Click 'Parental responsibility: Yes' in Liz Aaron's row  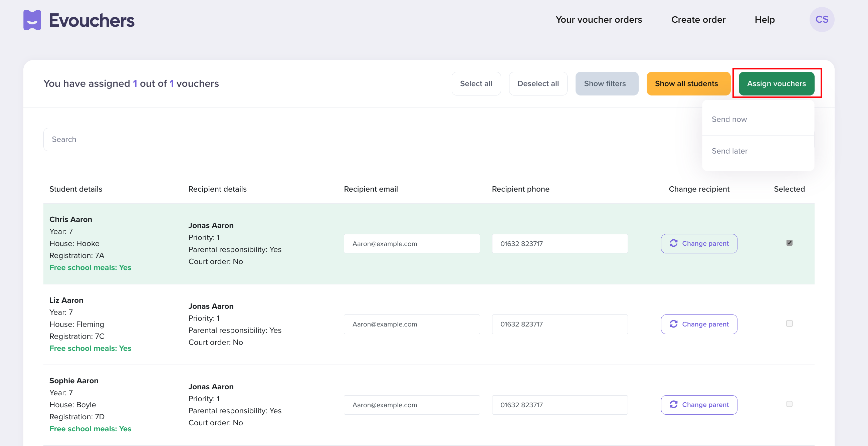234,330
